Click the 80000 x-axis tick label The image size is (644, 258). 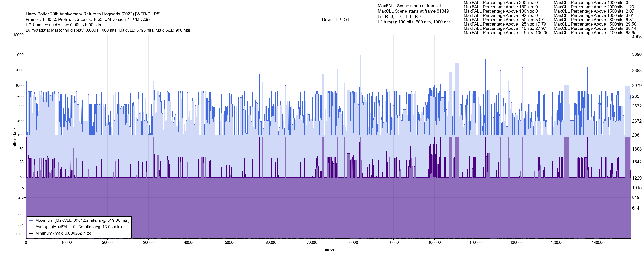point(352,243)
